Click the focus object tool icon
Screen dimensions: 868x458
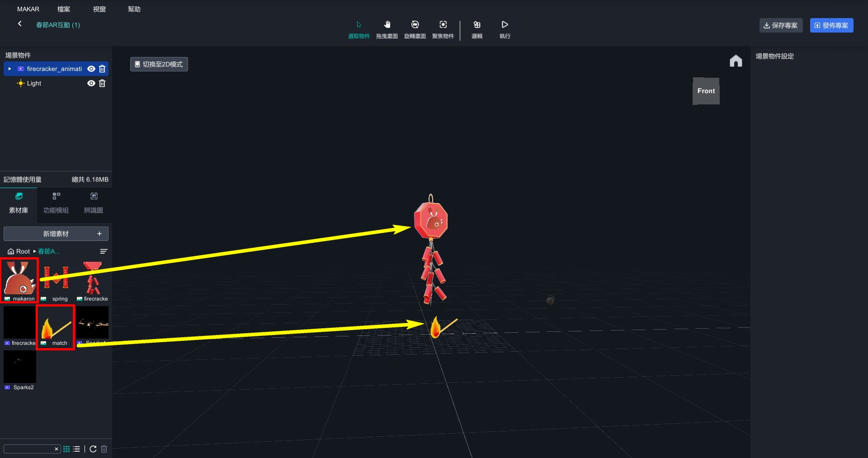[443, 25]
